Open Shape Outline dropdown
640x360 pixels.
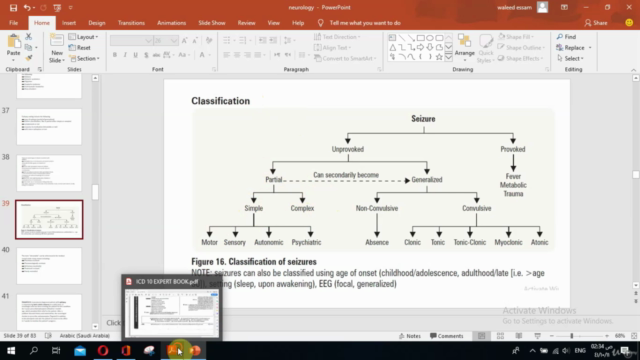(x=522, y=47)
